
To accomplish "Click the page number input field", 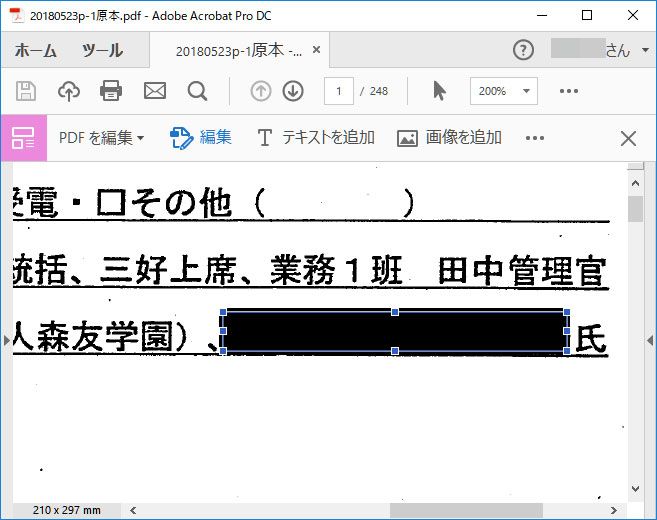I will pyautogui.click(x=339, y=91).
